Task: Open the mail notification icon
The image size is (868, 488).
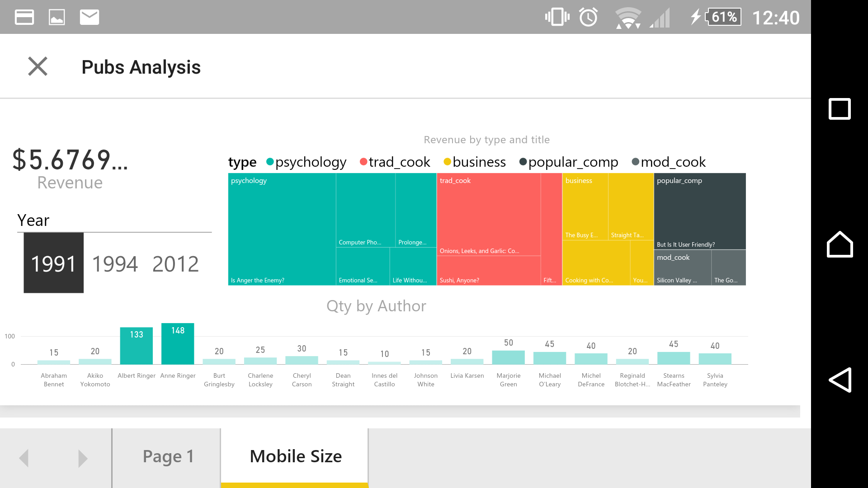Action: pyautogui.click(x=90, y=17)
